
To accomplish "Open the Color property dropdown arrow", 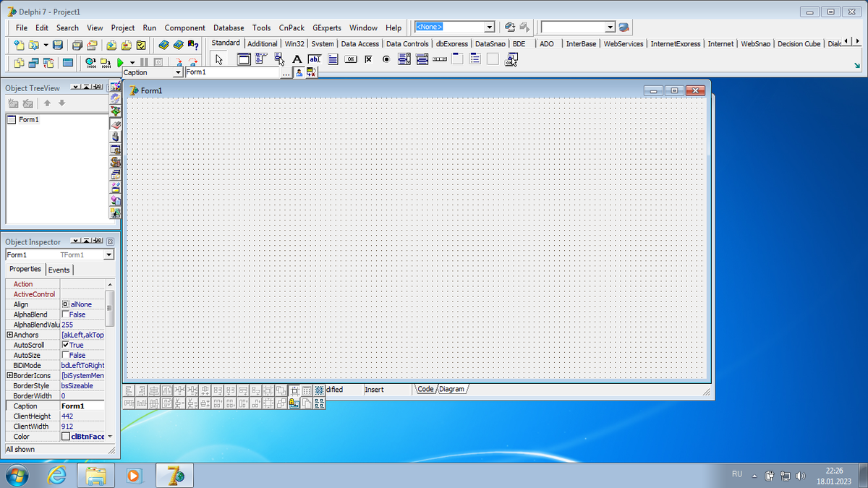I will [x=110, y=437].
